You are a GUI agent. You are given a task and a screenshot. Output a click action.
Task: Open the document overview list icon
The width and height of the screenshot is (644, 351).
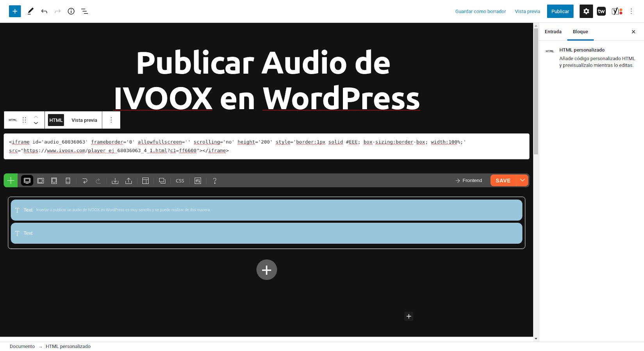click(84, 11)
